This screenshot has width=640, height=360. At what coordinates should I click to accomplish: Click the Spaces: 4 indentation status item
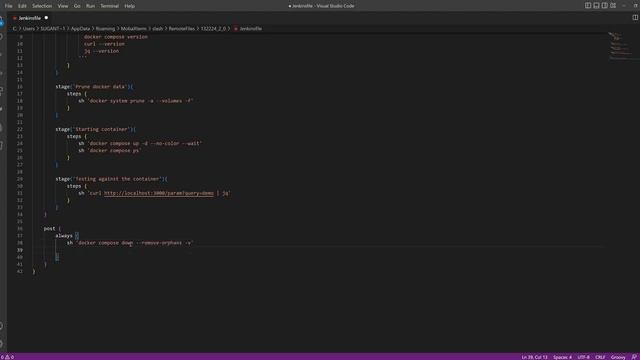562,357
